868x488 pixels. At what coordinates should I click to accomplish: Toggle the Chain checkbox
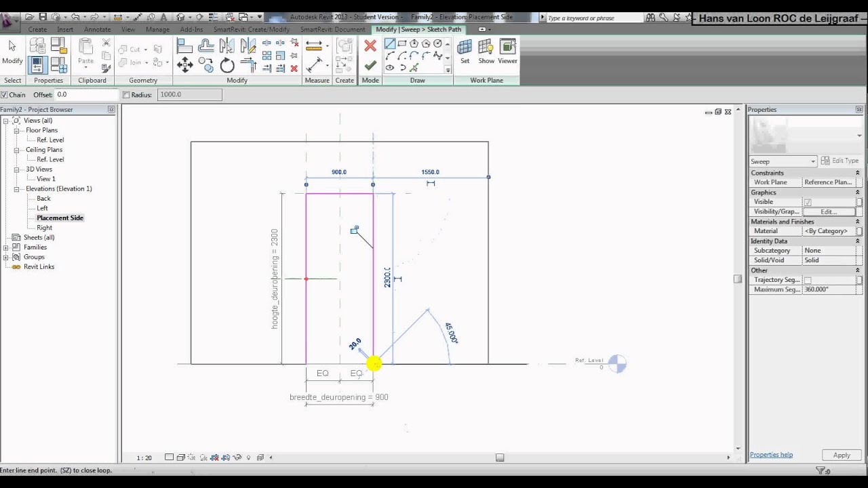point(4,95)
